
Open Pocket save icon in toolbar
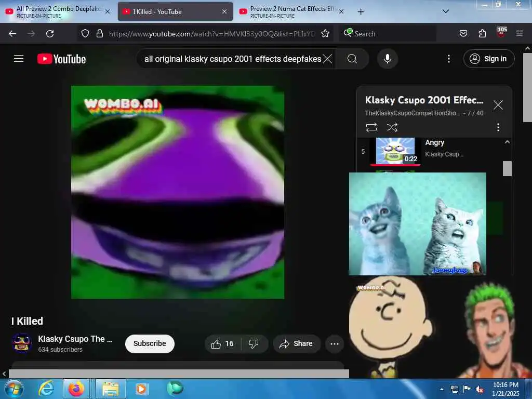coord(463,33)
